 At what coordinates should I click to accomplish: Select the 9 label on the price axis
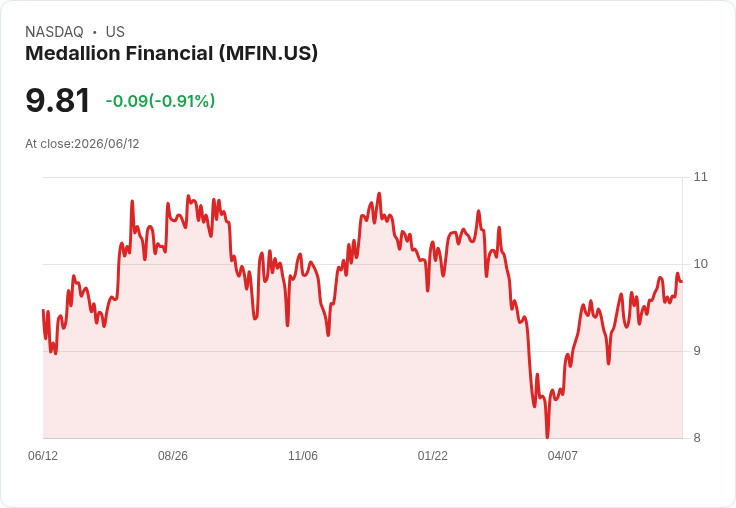(x=697, y=351)
